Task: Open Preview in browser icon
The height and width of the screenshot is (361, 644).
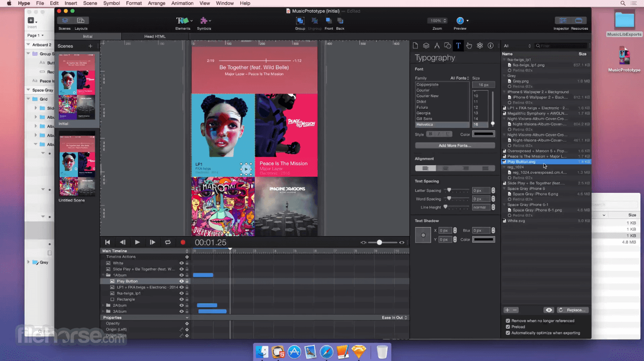Action: pos(460,21)
